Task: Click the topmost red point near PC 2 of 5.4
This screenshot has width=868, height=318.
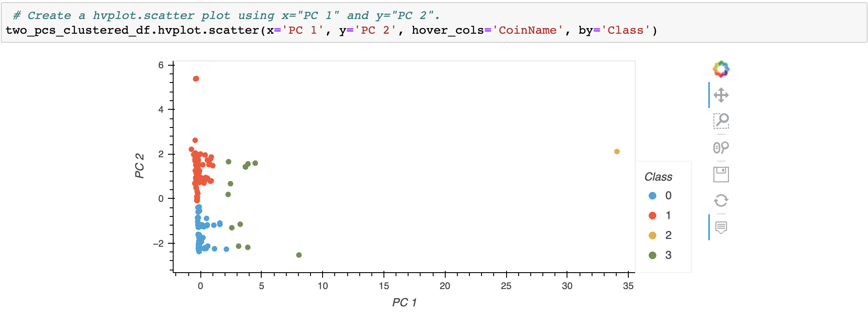Action: point(196,79)
